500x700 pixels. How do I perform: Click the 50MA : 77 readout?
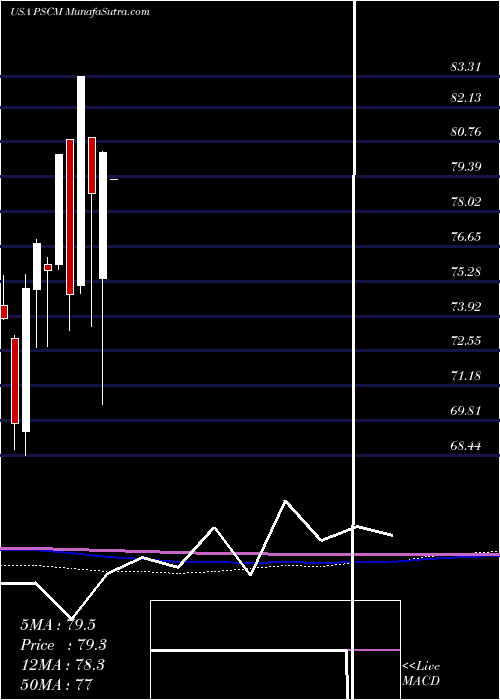pos(56,684)
